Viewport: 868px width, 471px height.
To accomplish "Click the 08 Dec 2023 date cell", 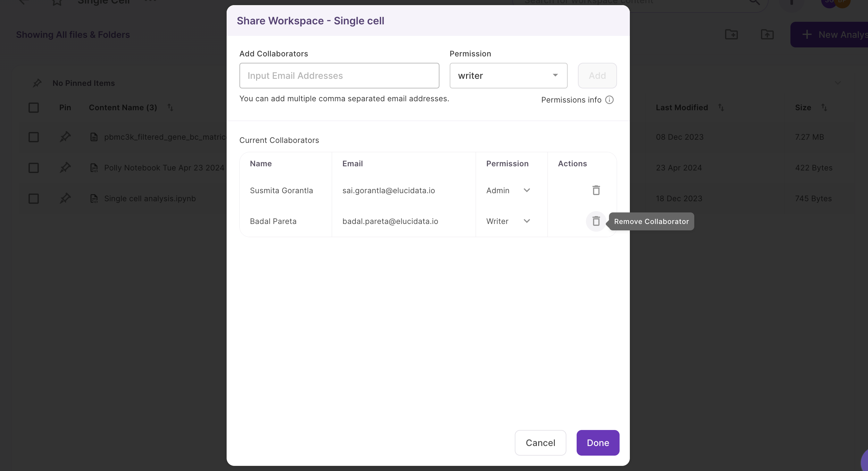I will click(679, 137).
